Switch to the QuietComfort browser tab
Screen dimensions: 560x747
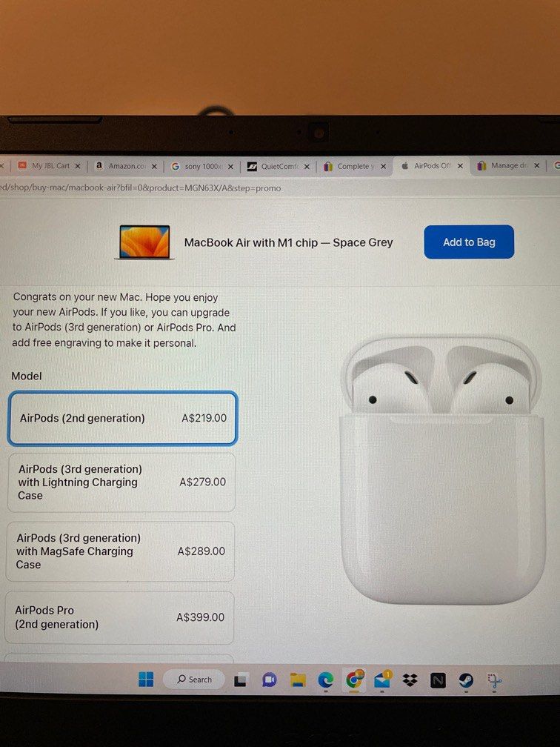coord(279,166)
